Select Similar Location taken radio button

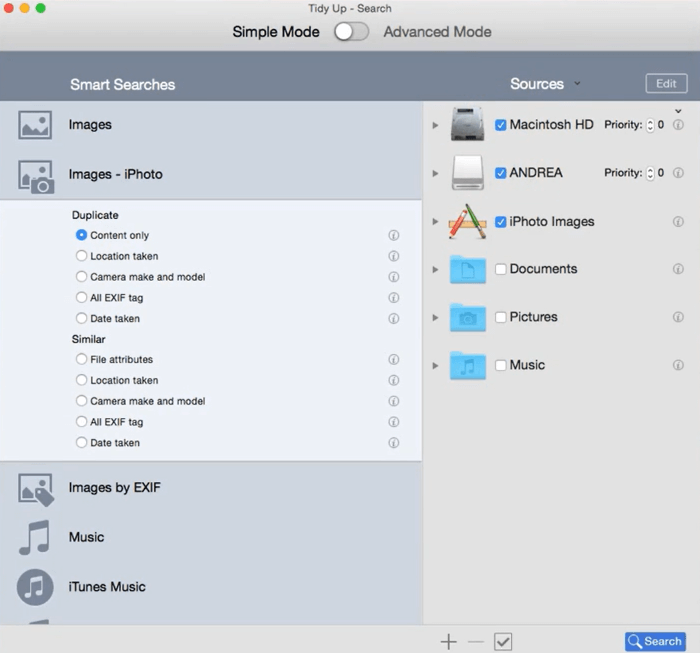81,380
